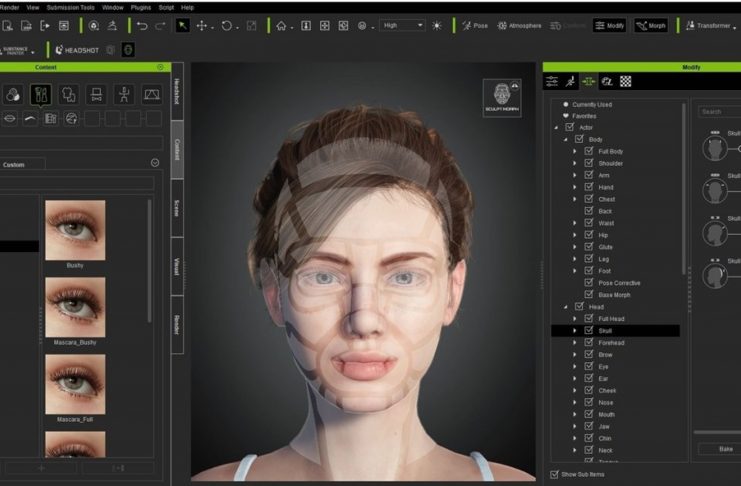Open the Modify attribute sliders tab icon
Screen dimensions: 741x486
click(551, 81)
